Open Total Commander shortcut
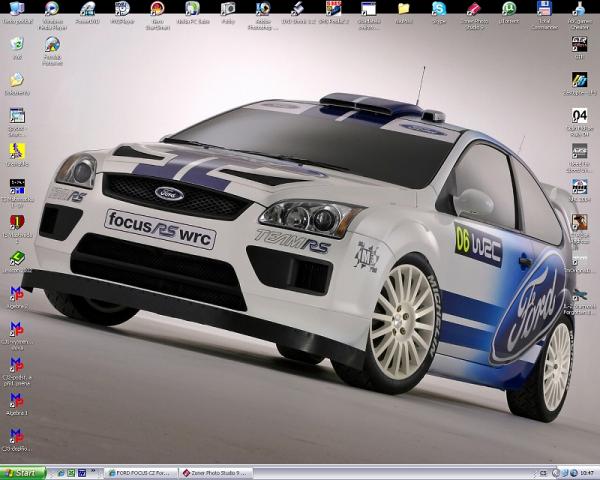The width and height of the screenshot is (600, 480). pyautogui.click(x=544, y=10)
